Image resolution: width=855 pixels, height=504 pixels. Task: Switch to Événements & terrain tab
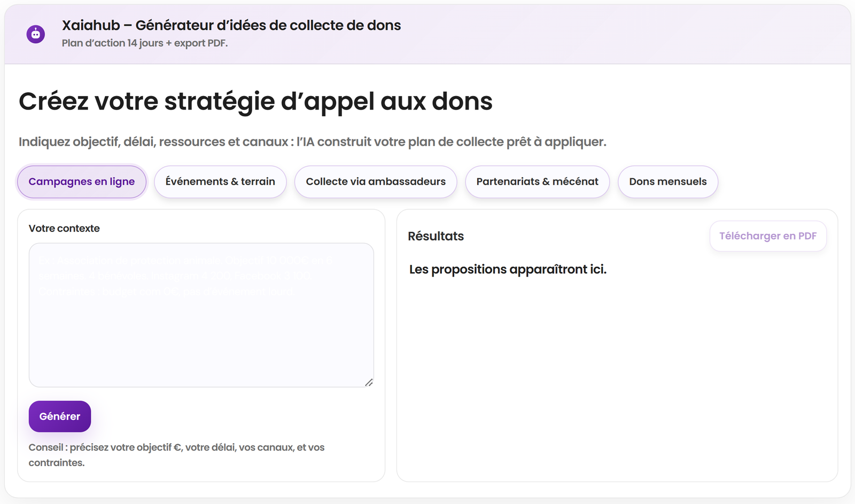[220, 182]
